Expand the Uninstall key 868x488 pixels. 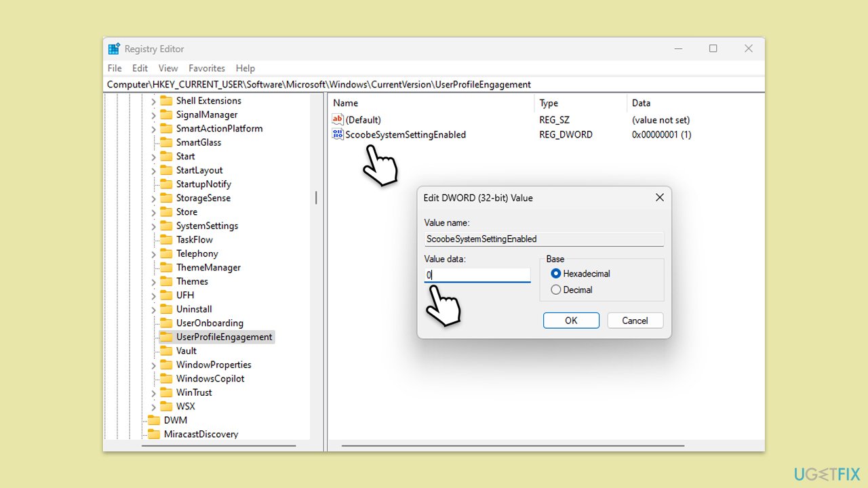tap(153, 309)
